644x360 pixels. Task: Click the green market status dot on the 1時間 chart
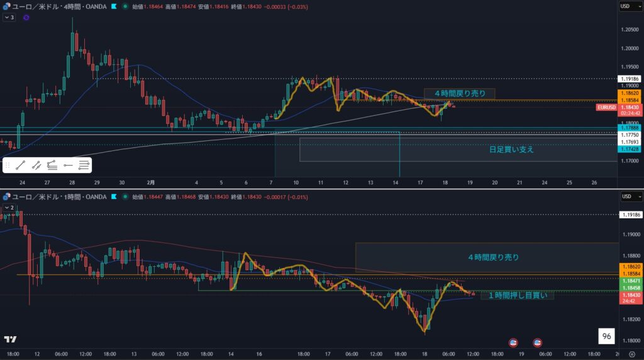click(126, 197)
